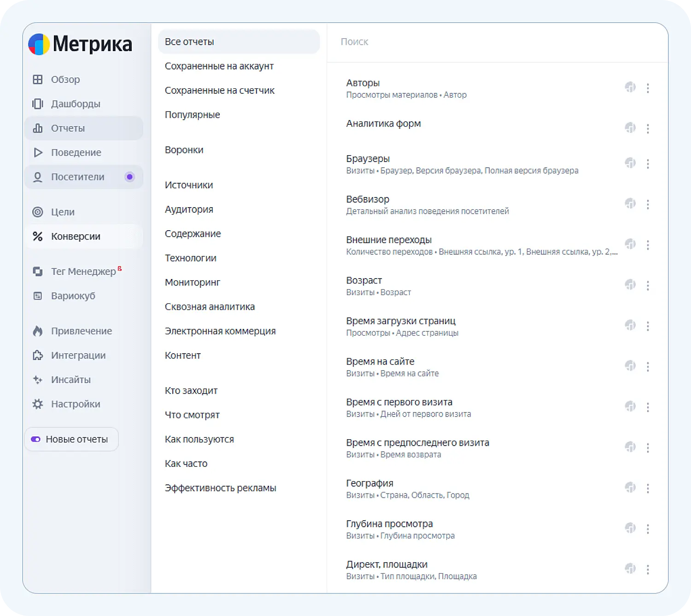Screen dimensions: 691x616
Task: Open the Содержание category
Action: coord(193,234)
